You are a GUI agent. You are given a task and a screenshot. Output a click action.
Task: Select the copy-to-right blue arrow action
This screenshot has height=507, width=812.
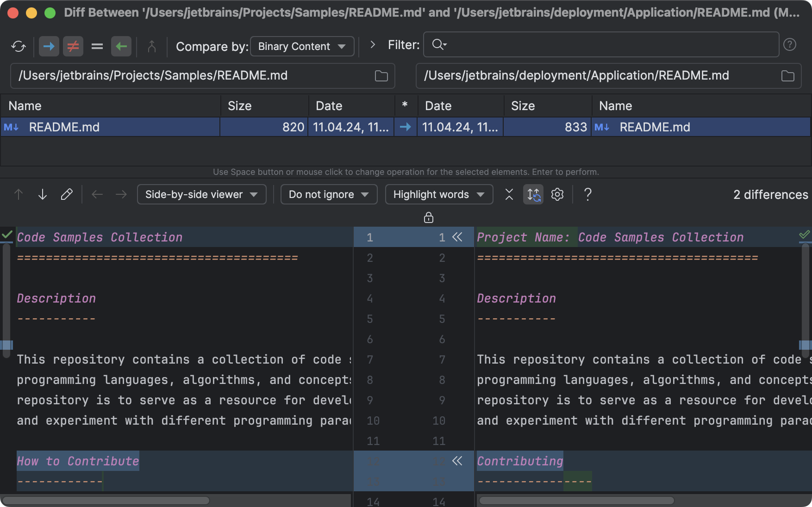pyautogui.click(x=49, y=46)
